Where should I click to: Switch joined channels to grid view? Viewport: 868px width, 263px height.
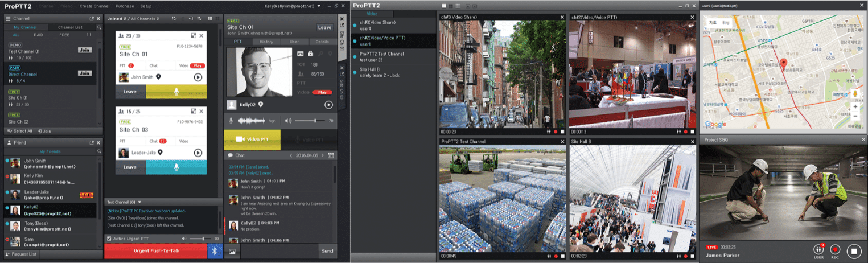pyautogui.click(x=211, y=19)
